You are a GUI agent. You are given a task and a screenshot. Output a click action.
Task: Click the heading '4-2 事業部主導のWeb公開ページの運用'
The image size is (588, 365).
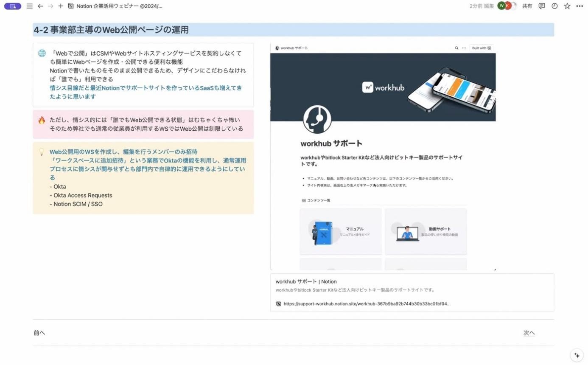tap(111, 30)
